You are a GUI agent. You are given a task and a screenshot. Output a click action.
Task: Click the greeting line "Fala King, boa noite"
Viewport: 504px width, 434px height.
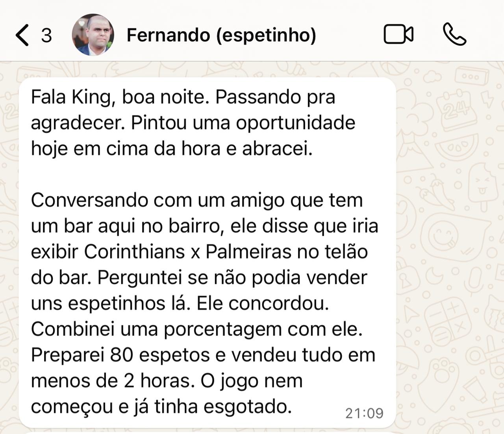tap(119, 97)
